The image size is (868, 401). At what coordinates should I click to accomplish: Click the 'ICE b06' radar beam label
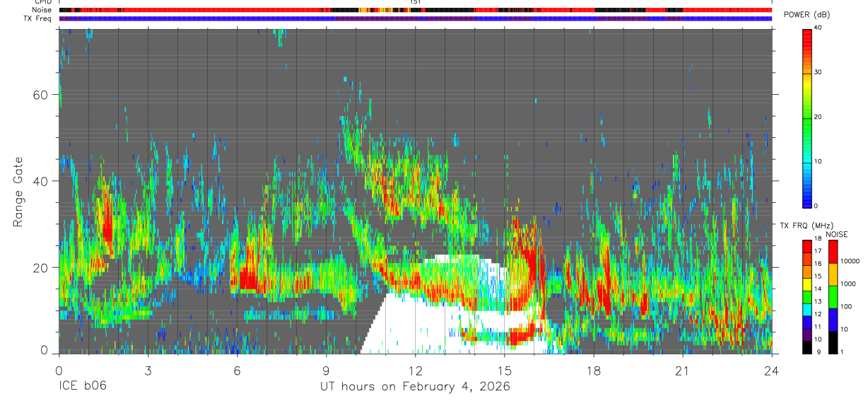[81, 386]
